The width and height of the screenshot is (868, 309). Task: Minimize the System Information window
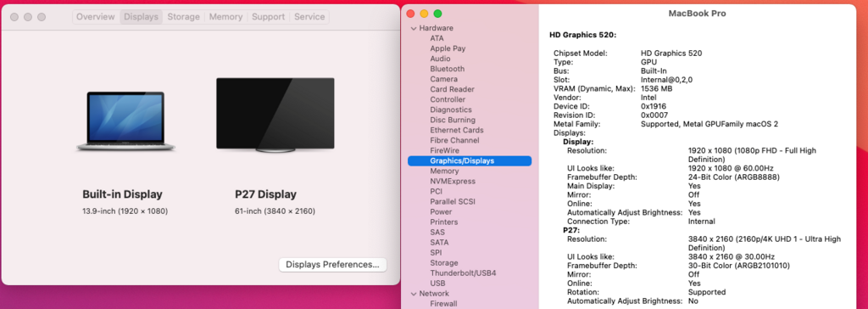pyautogui.click(x=424, y=14)
